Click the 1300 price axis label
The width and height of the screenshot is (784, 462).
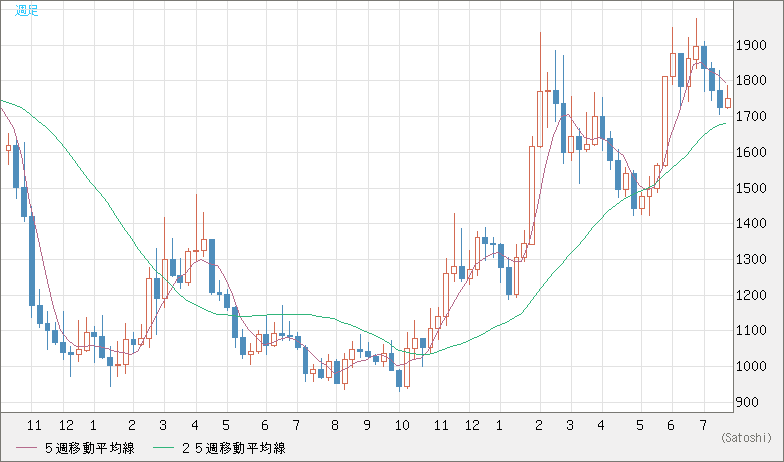point(752,260)
